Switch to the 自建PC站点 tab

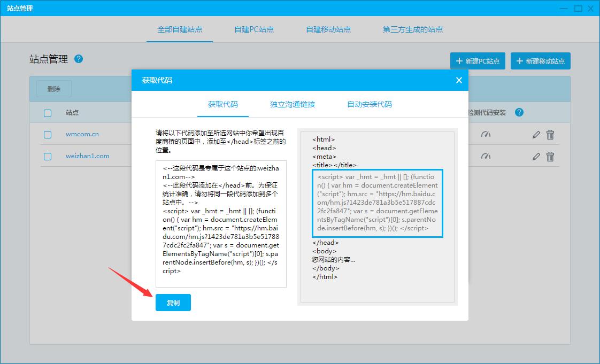pos(253,30)
